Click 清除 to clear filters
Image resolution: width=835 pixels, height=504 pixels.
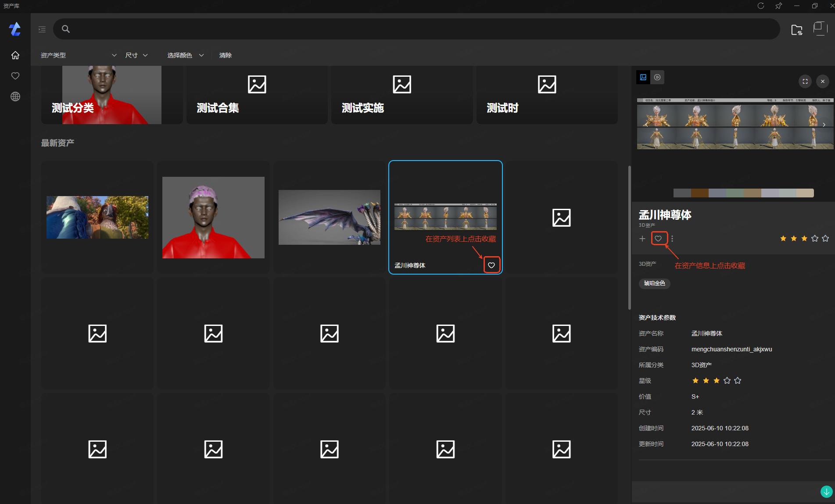pyautogui.click(x=226, y=55)
